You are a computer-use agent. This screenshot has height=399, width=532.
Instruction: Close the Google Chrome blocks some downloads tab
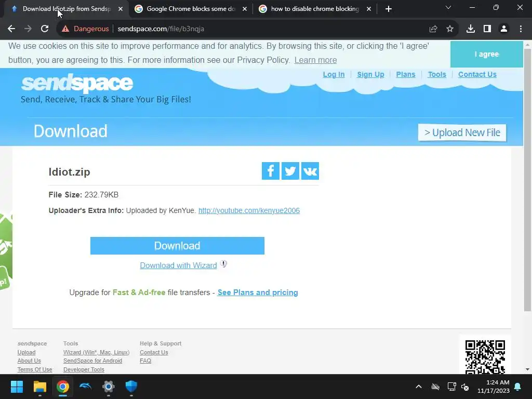pos(245,9)
